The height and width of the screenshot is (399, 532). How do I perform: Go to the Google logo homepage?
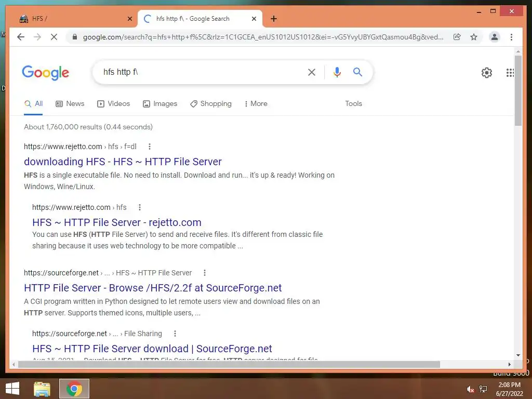pyautogui.click(x=46, y=73)
